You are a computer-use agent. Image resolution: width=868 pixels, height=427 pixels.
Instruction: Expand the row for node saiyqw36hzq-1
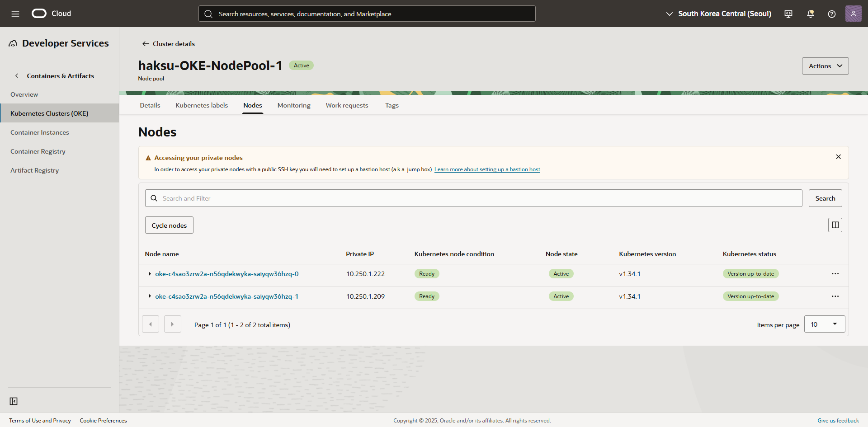pos(150,296)
